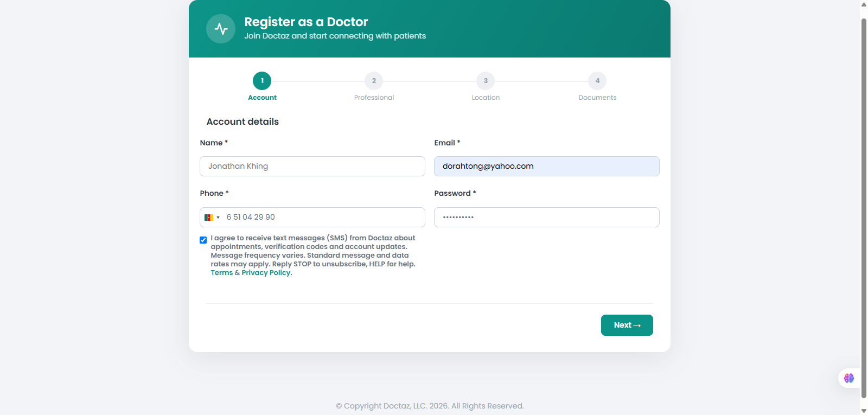Click the scrollbar up arrow
This screenshot has width=868, height=415.
864,4
